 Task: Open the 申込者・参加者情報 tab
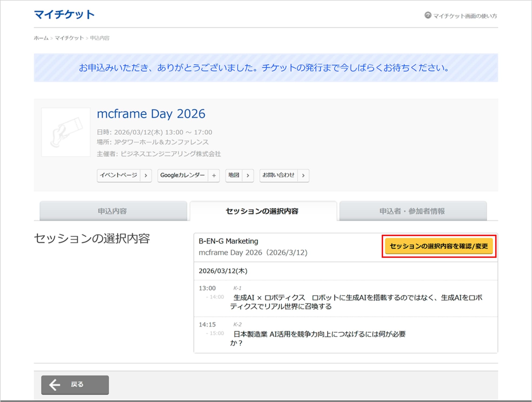[x=412, y=211]
